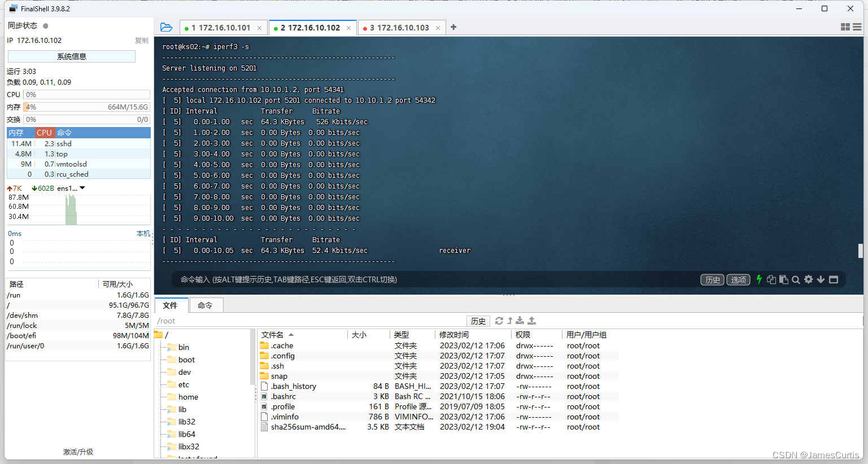868x464 pixels.
Task: Select the dev folder in tree
Action: [x=184, y=372]
